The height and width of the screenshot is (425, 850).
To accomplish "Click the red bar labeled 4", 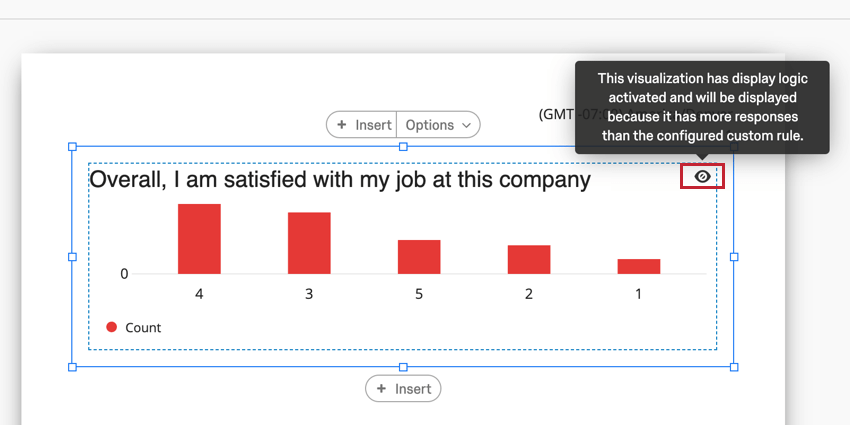I will (199, 239).
